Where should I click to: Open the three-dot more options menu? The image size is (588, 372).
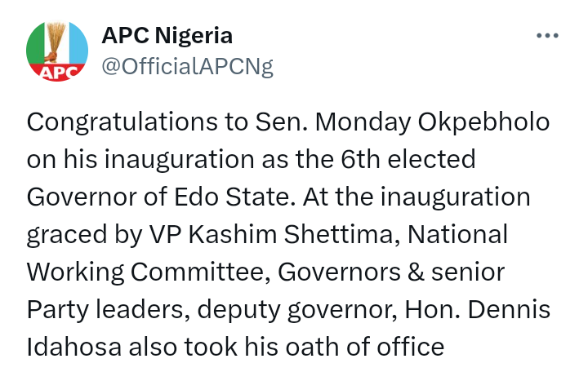coord(546,37)
